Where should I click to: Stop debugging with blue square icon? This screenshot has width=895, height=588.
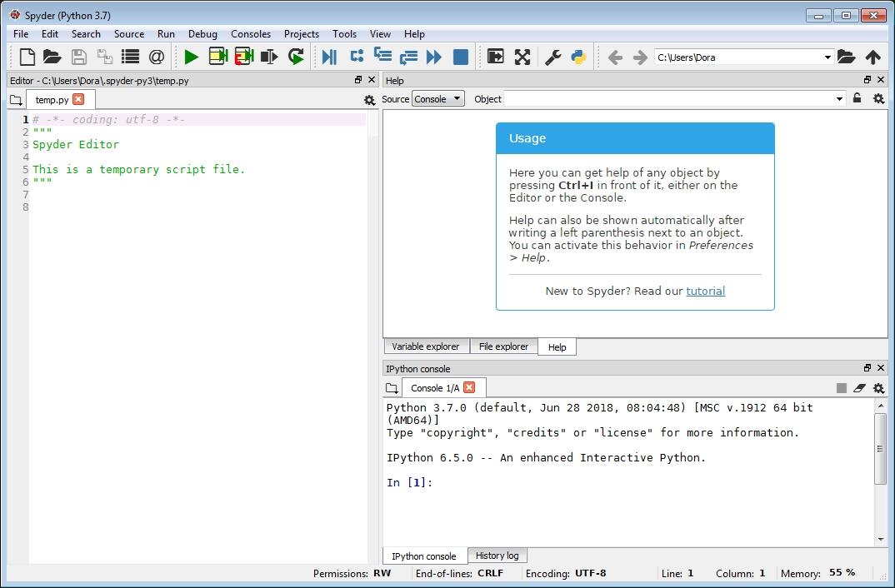(461, 57)
